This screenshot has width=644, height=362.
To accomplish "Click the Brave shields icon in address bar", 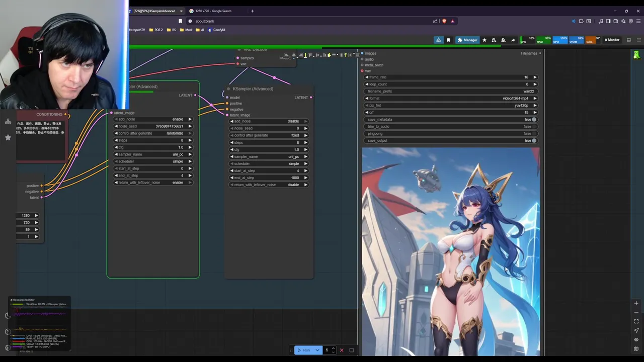I will [444, 21].
